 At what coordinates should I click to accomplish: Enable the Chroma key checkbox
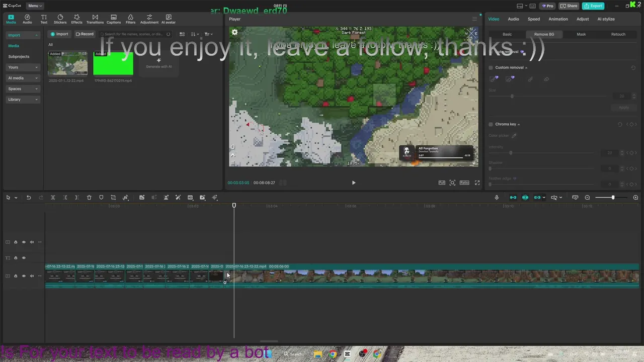[491, 124]
